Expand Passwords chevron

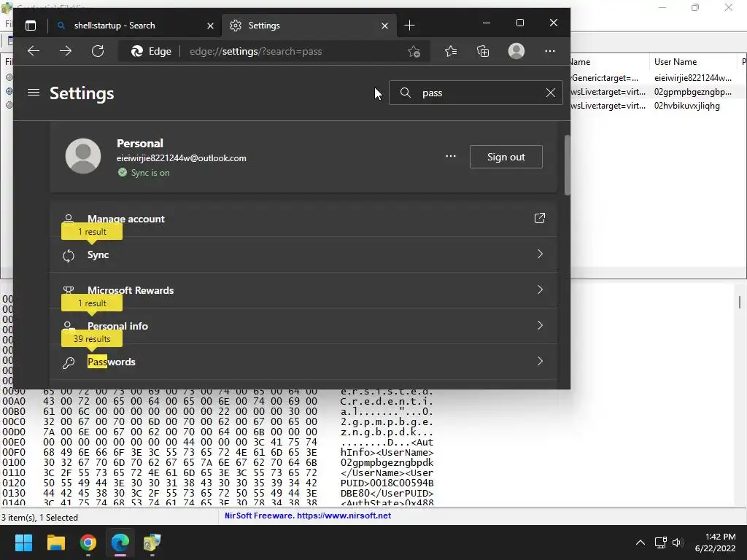click(540, 361)
